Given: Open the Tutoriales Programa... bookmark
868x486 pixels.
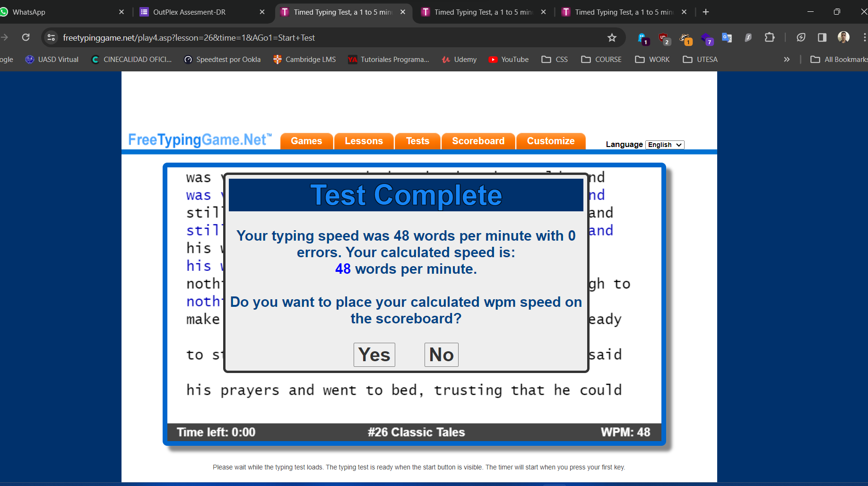Looking at the screenshot, I should click(x=389, y=60).
